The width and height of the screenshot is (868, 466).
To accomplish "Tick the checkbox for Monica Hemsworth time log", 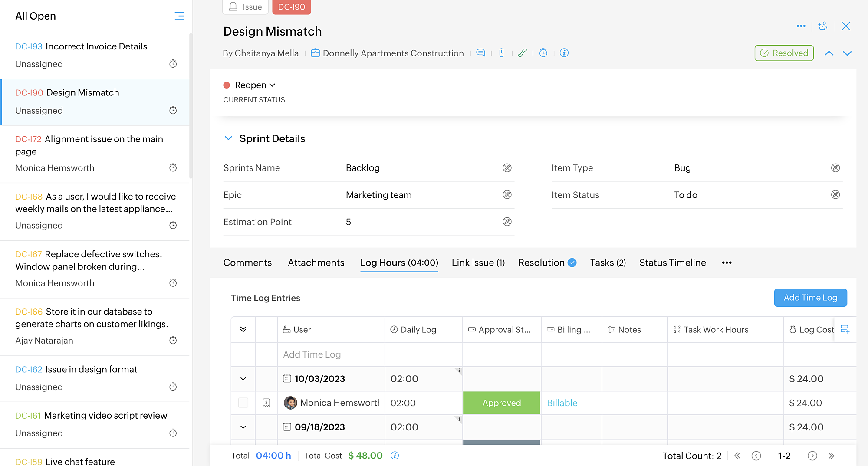I will click(243, 403).
